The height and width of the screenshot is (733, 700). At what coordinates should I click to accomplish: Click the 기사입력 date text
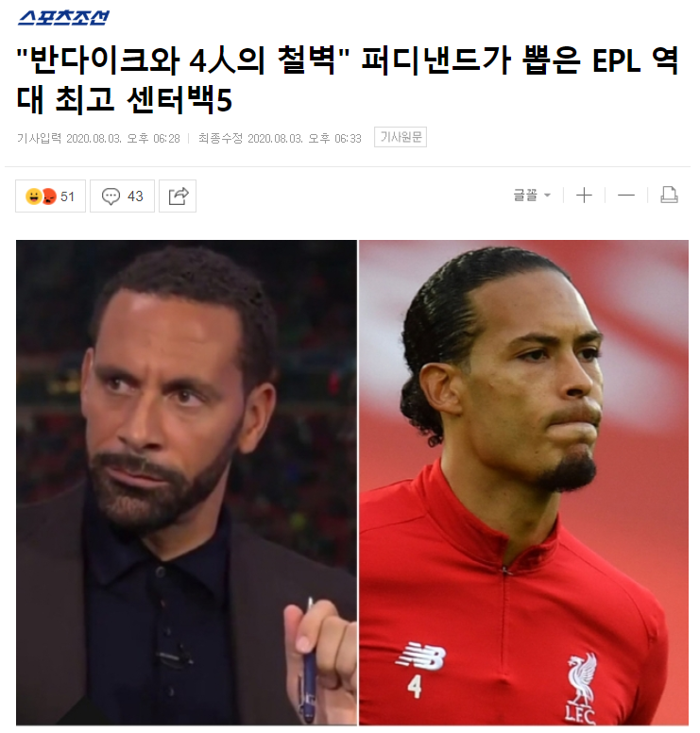[x=98, y=138]
